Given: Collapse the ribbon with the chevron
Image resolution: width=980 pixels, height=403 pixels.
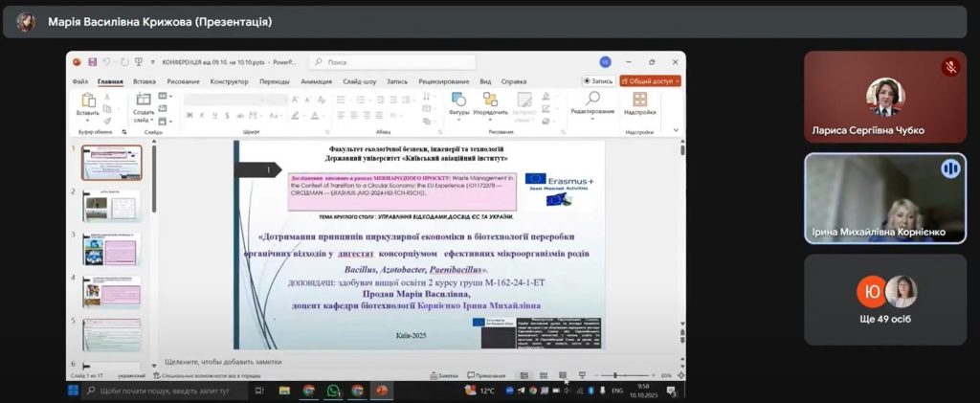Looking at the screenshot, I should (676, 130).
